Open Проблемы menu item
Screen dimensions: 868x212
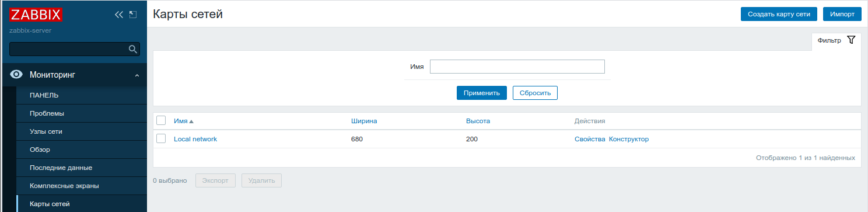47,113
